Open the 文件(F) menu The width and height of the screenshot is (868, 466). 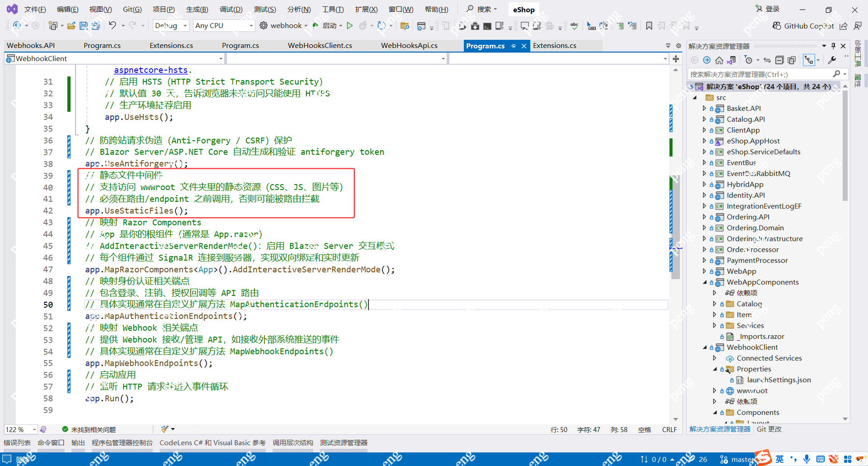point(35,10)
